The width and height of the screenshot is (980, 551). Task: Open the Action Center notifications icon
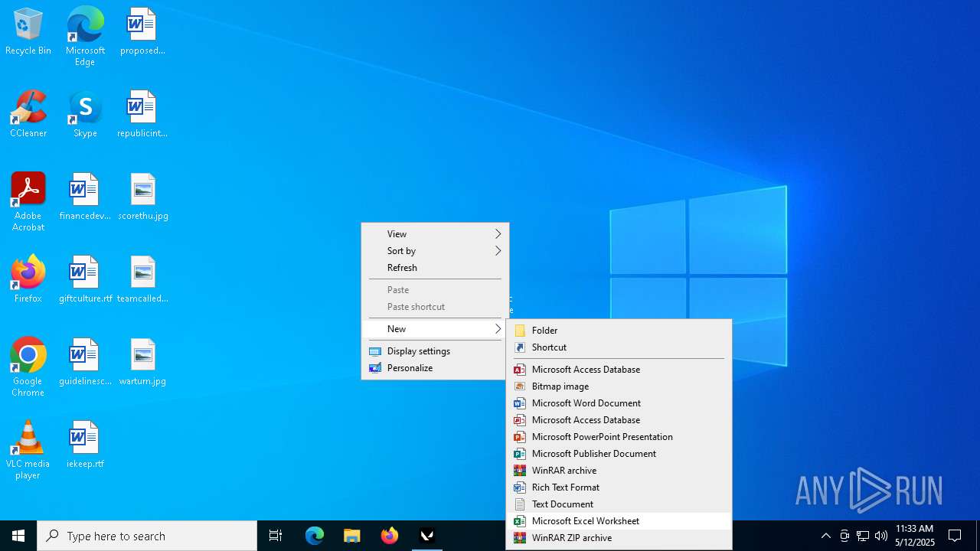tap(955, 536)
